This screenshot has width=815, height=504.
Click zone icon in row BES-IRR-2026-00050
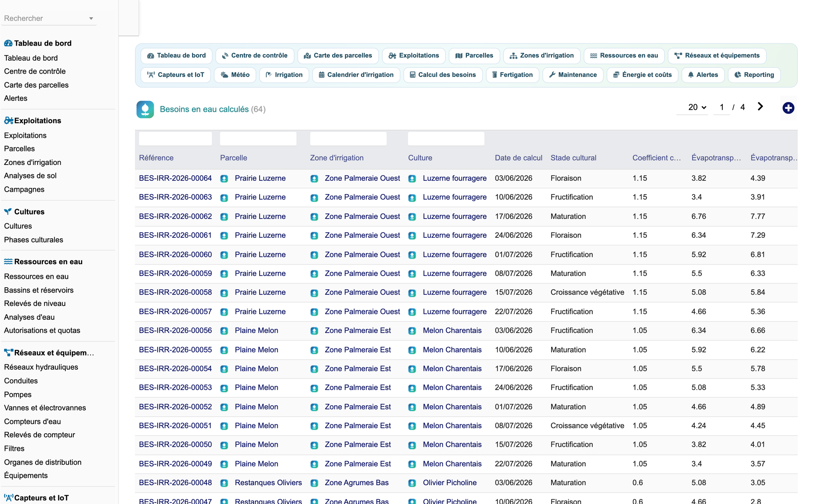(x=314, y=445)
